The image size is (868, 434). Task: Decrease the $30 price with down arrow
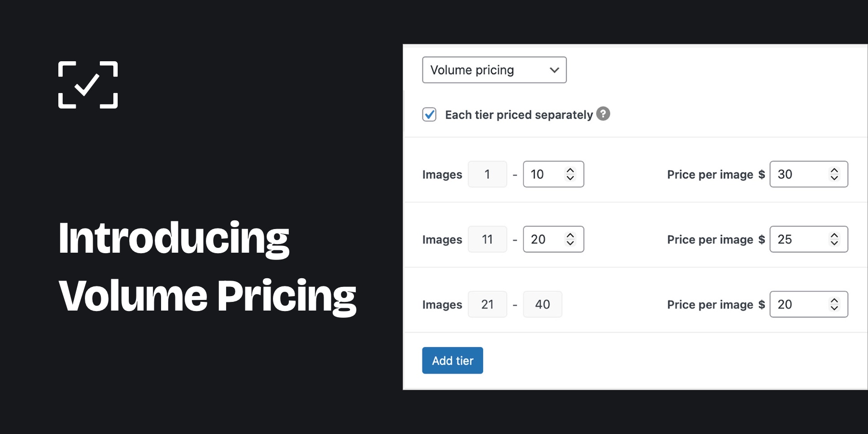click(834, 178)
